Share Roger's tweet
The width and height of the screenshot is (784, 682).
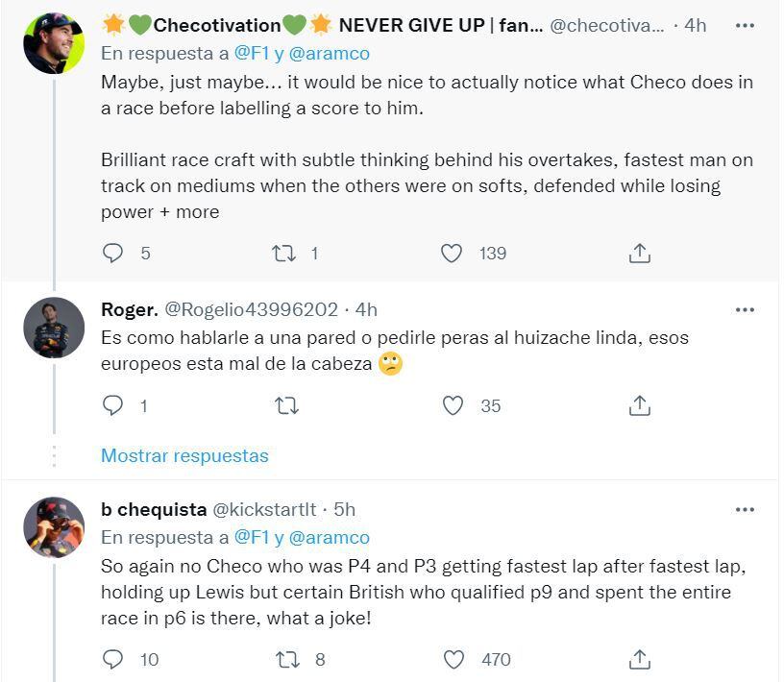click(x=640, y=405)
